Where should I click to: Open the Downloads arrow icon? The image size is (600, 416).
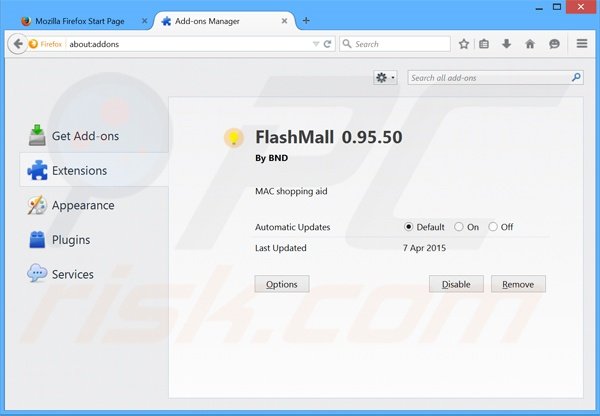tap(507, 44)
